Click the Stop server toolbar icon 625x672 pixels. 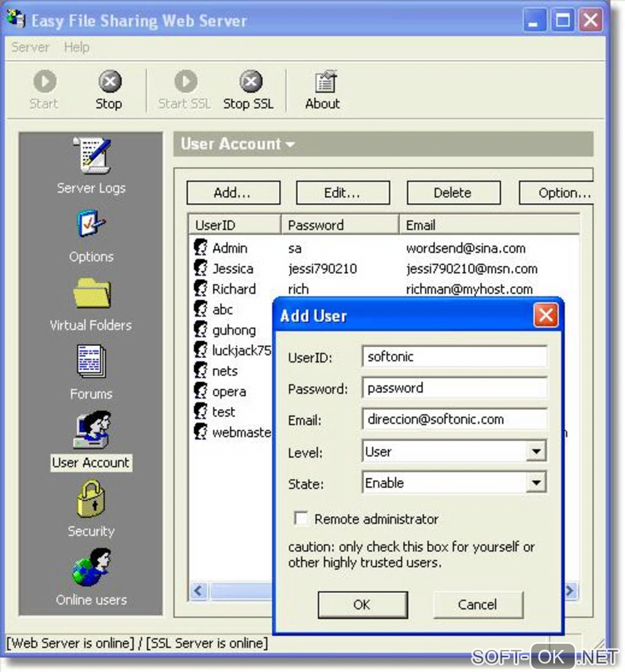tap(110, 81)
